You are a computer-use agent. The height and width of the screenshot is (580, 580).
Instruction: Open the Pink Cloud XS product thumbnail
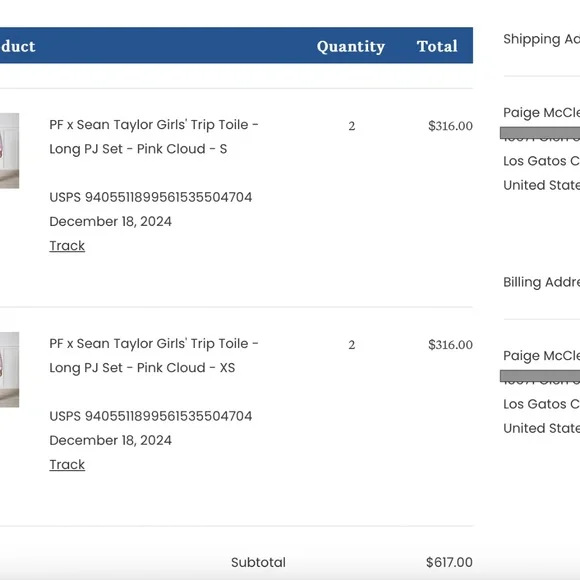pos(9,370)
